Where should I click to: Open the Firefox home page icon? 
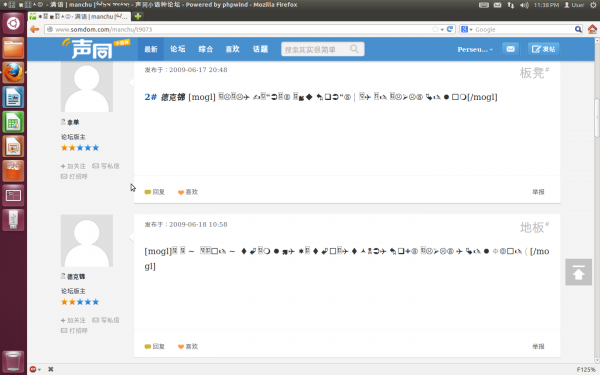pos(592,29)
